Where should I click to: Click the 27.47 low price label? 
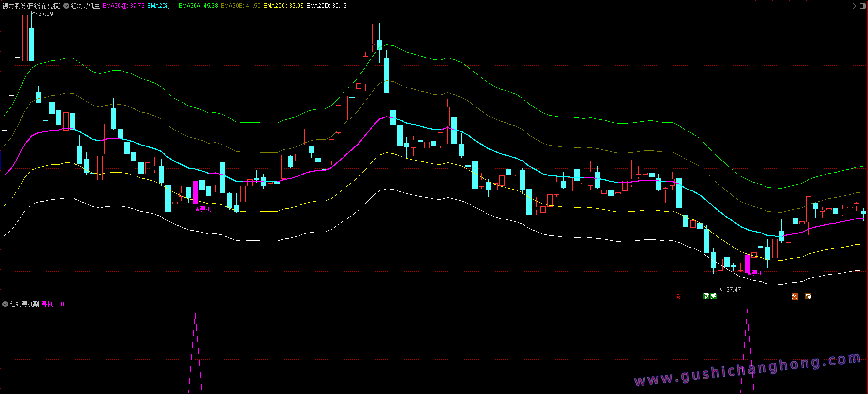(733, 290)
